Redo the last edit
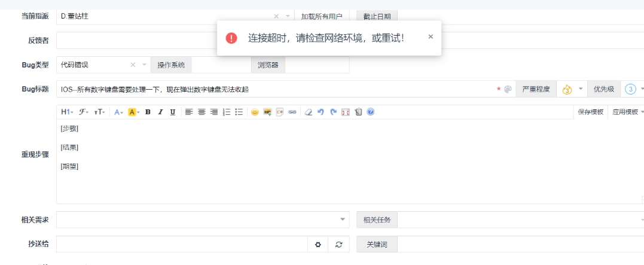 click(x=333, y=112)
